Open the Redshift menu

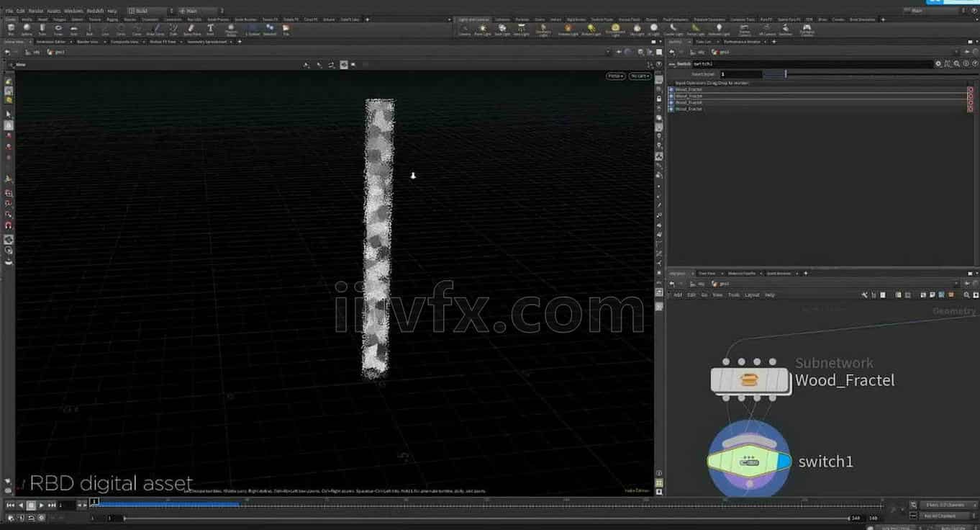coord(96,11)
